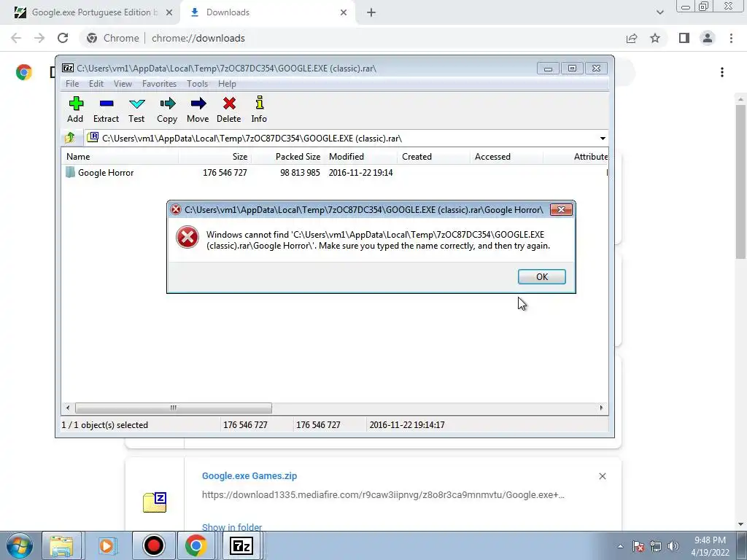Viewport: 747px width, 560px height.
Task: Switch to Chrome from the taskbar
Action: (196, 546)
